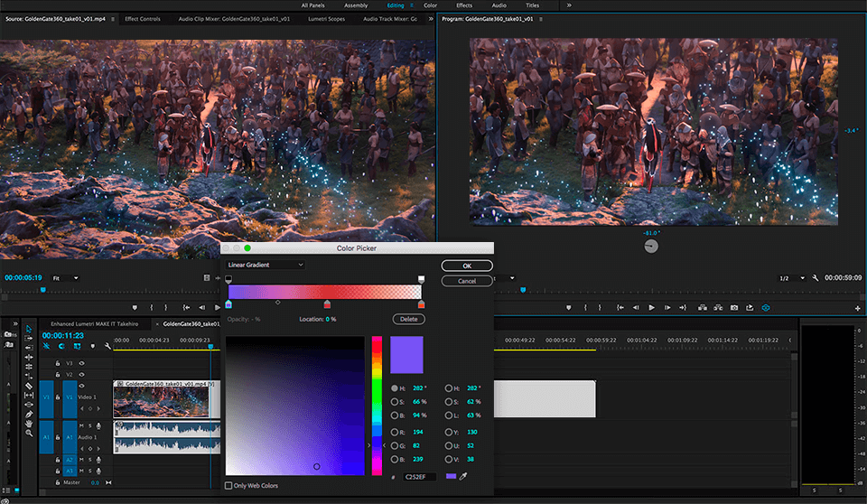Select the Track Select Forward tool
The image size is (867, 504).
pos(29,338)
